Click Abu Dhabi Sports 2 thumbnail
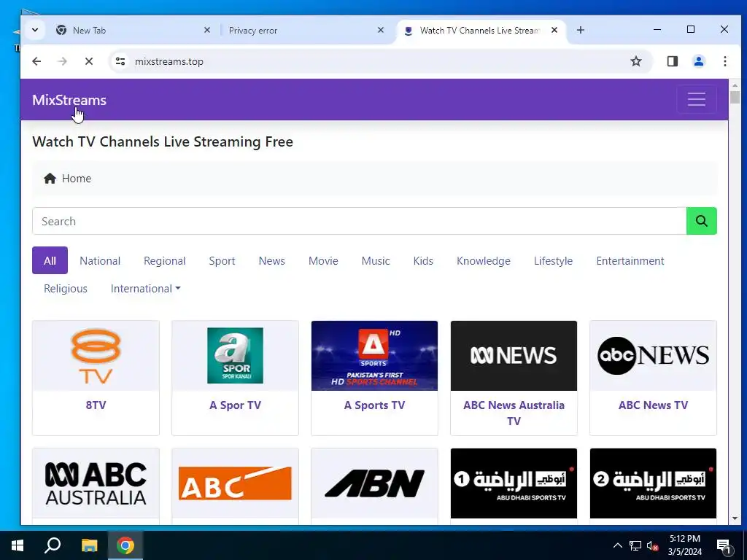Image resolution: width=747 pixels, height=560 pixels. [x=653, y=483]
